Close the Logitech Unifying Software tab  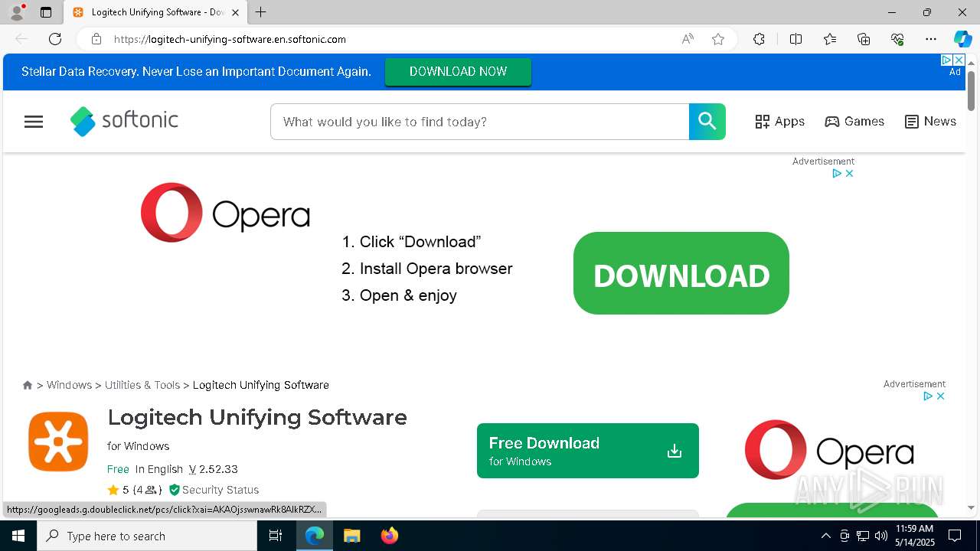(235, 12)
